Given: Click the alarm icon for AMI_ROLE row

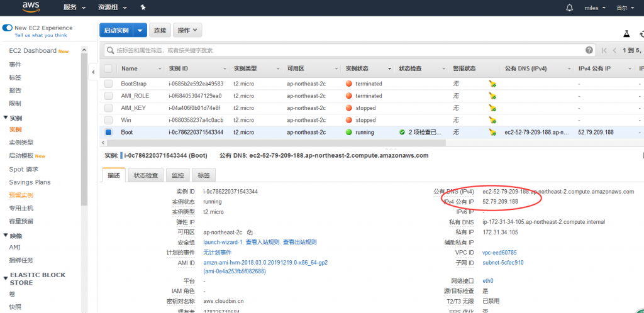Looking at the screenshot, I should coord(492,96).
